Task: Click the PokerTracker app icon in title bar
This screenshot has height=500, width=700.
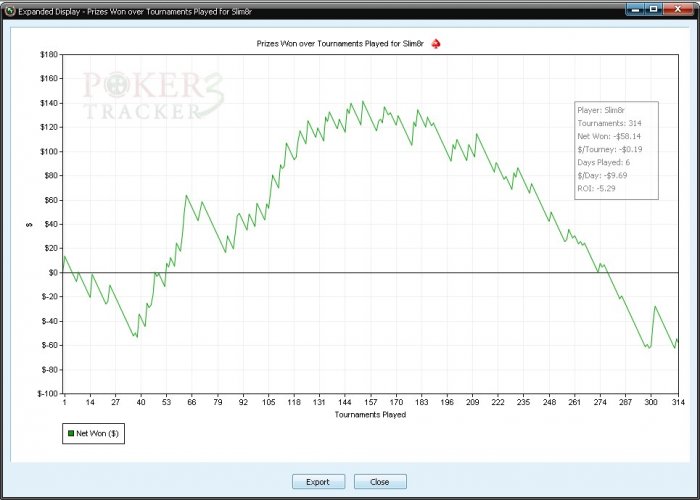Action: click(10, 10)
